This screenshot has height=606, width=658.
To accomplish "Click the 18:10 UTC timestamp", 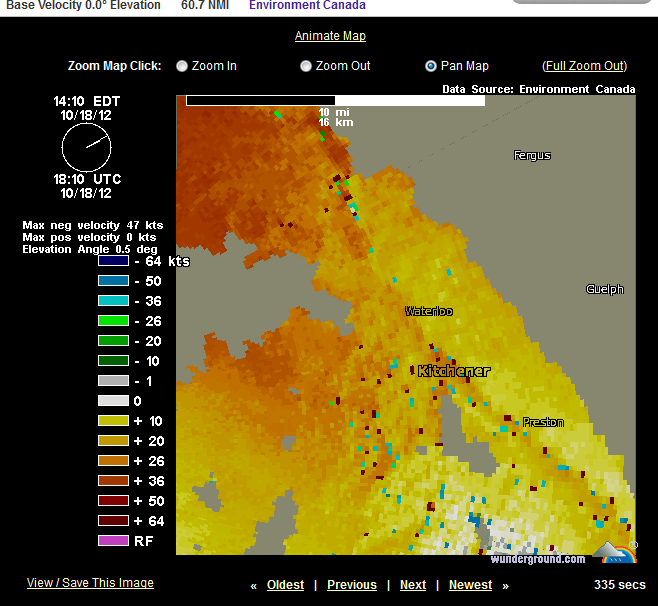I will coord(87,180).
